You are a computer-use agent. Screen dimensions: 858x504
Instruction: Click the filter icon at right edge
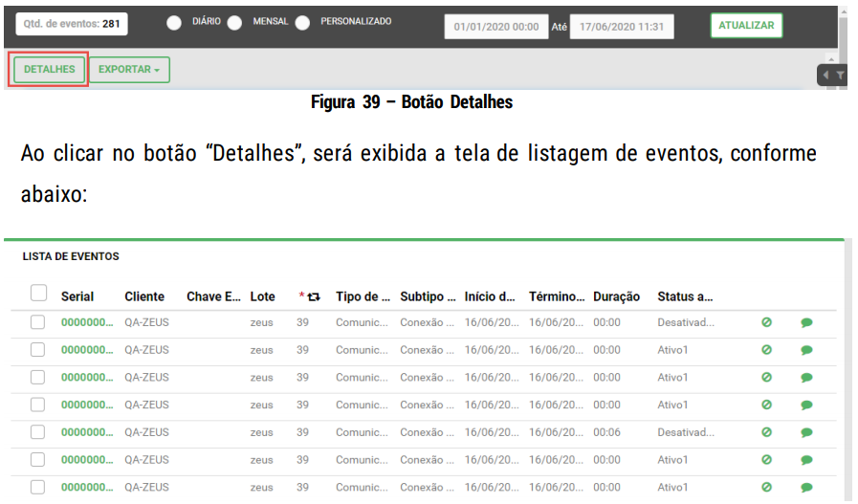pos(840,75)
